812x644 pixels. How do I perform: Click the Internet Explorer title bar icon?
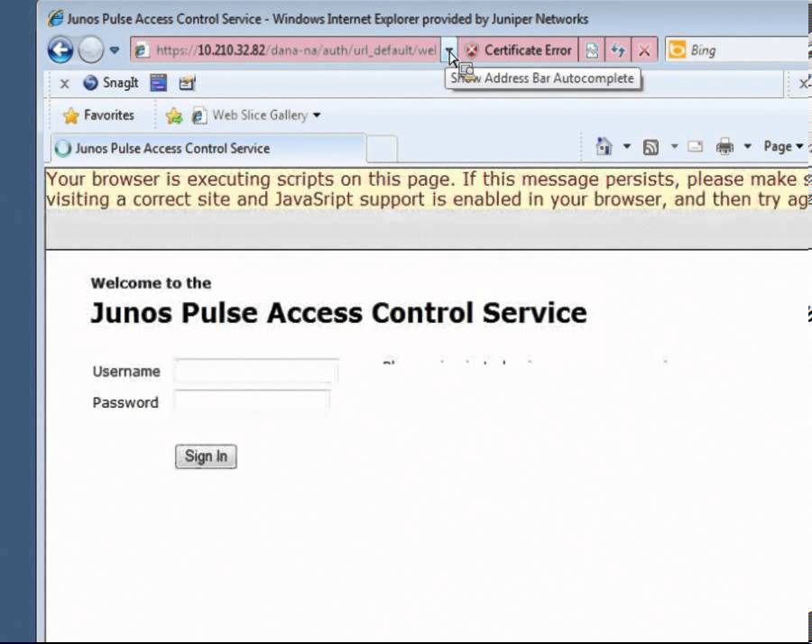pos(55,19)
